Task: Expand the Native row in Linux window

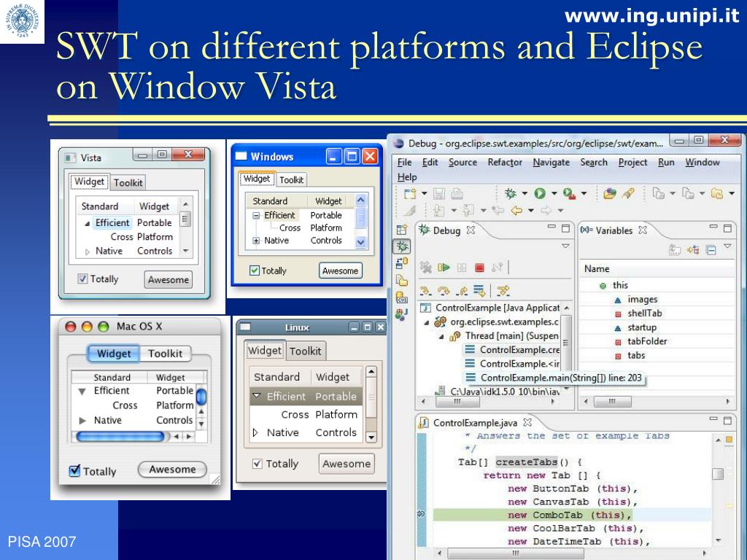Action: coord(255,432)
